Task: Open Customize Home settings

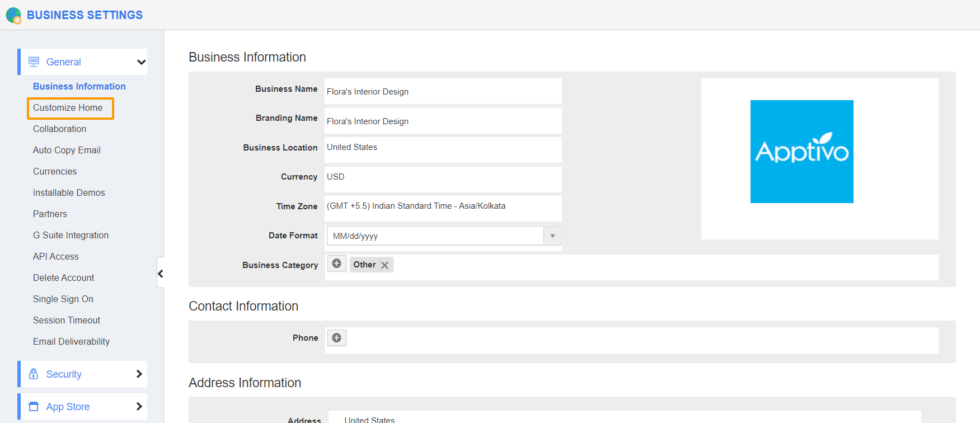Action: coord(68,107)
